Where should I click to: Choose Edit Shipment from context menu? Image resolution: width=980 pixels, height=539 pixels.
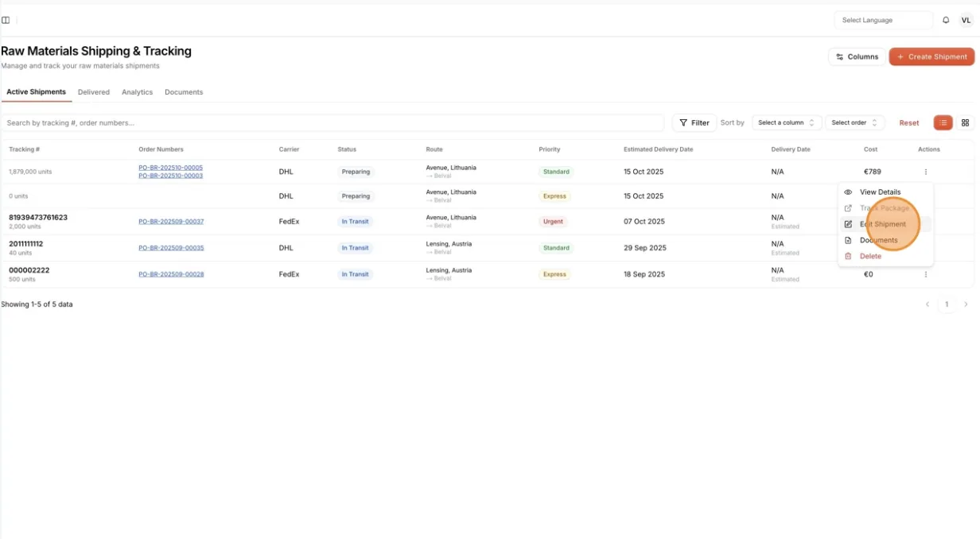[x=885, y=224]
